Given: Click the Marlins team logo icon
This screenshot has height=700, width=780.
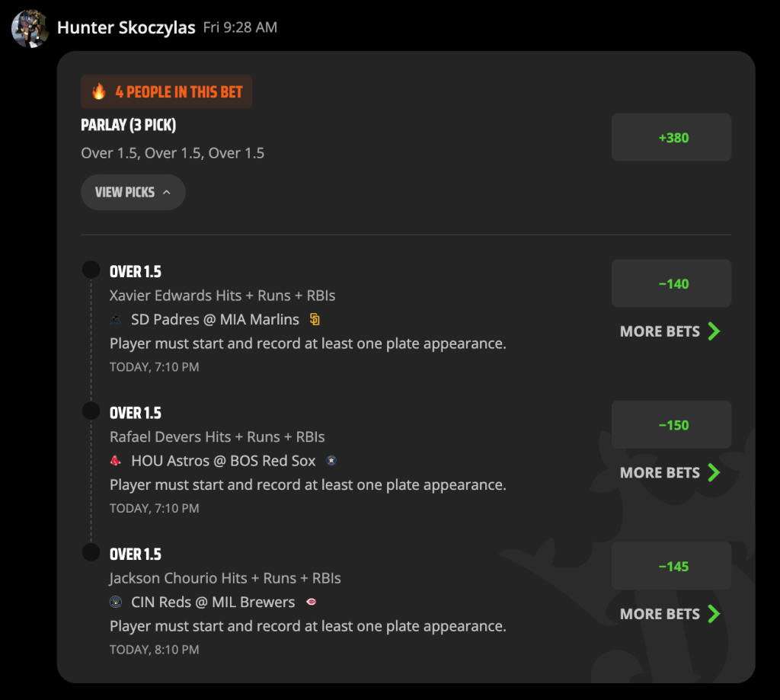Looking at the screenshot, I should click(116, 319).
